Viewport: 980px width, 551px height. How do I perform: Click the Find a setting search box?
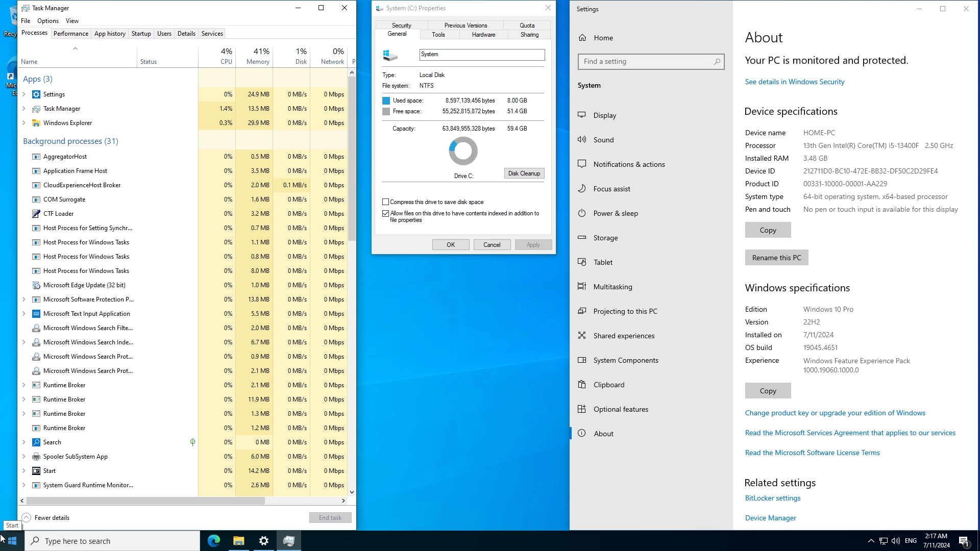[x=648, y=62]
